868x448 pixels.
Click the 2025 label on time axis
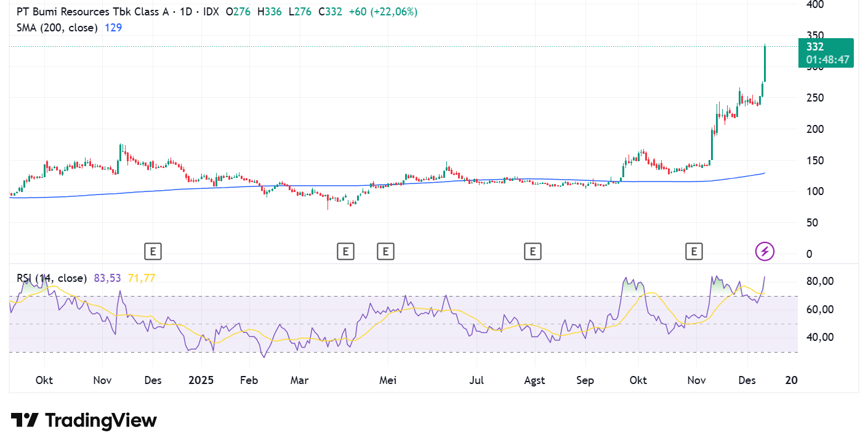pyautogui.click(x=201, y=380)
